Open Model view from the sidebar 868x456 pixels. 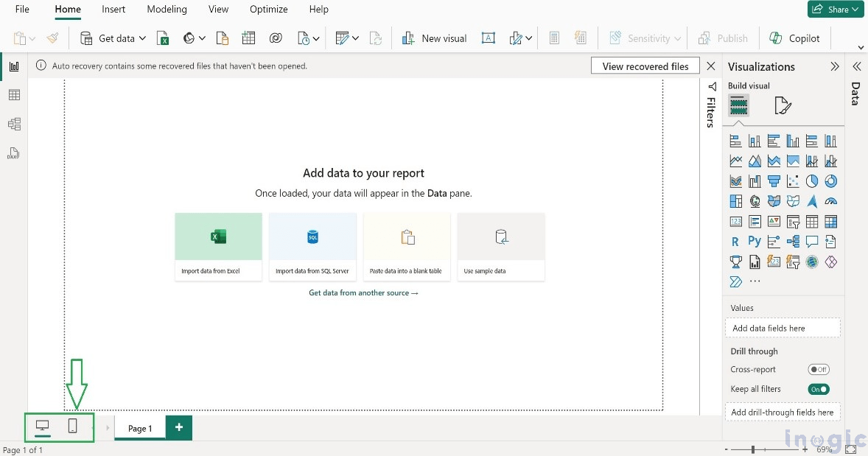[13, 124]
